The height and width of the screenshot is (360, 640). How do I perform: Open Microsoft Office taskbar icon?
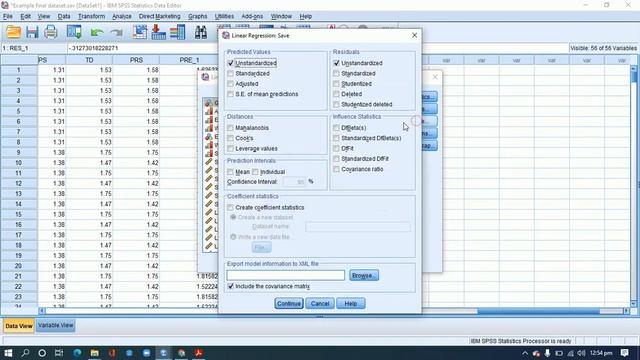click(x=112, y=353)
